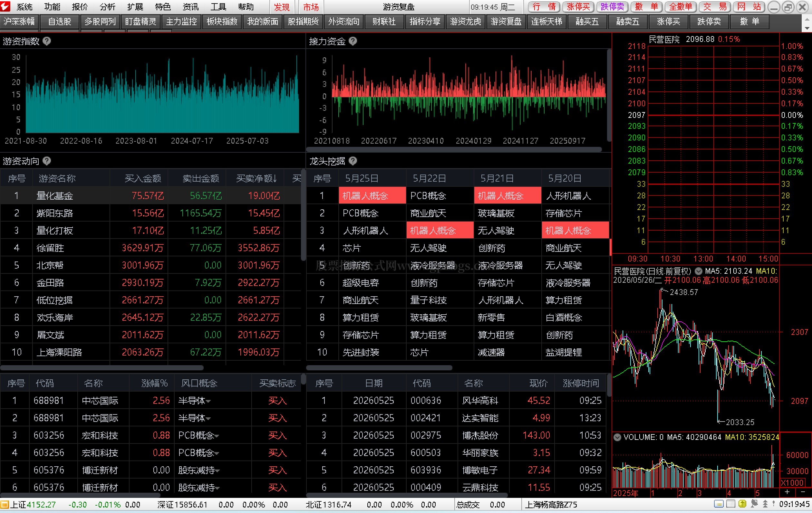Open the 特色 menu

coord(163,7)
